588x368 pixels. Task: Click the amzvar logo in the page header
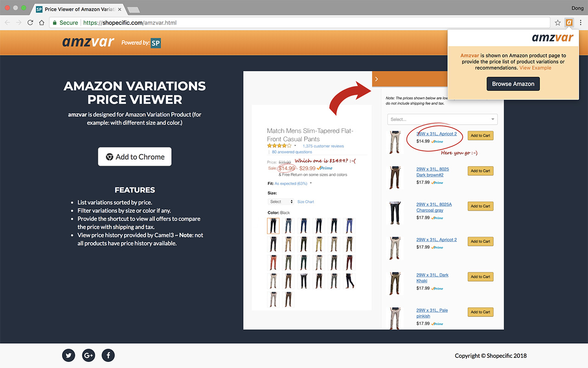point(88,42)
